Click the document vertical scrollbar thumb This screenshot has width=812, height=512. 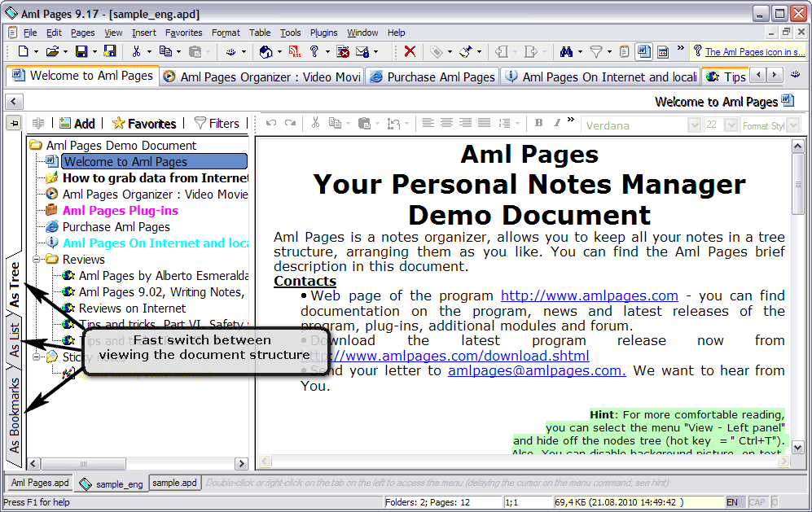pos(798,184)
